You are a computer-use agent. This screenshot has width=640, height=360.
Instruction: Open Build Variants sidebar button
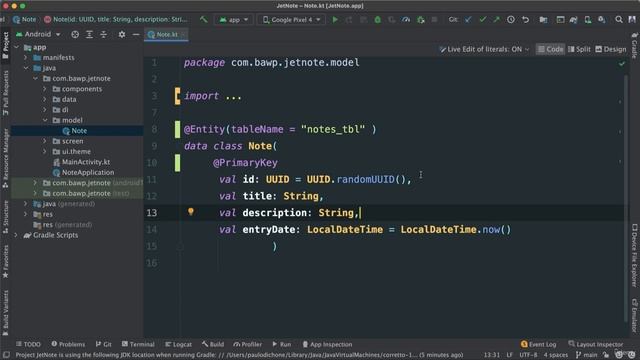[5, 313]
